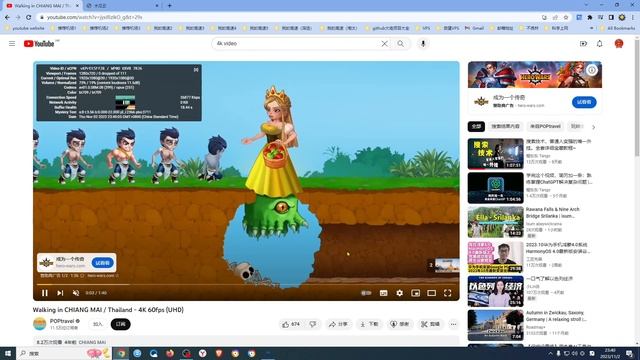
Task: Open the Autumn in Zwickau video title
Action: [556, 316]
